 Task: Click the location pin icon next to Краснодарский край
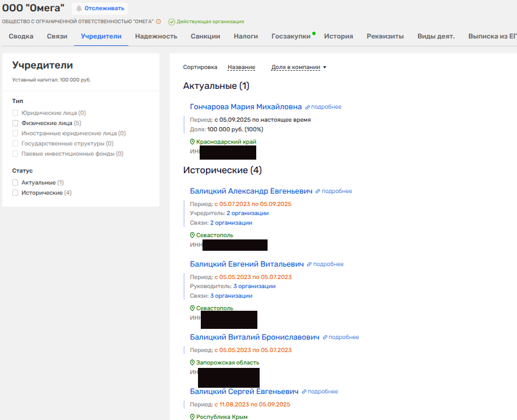coord(192,142)
